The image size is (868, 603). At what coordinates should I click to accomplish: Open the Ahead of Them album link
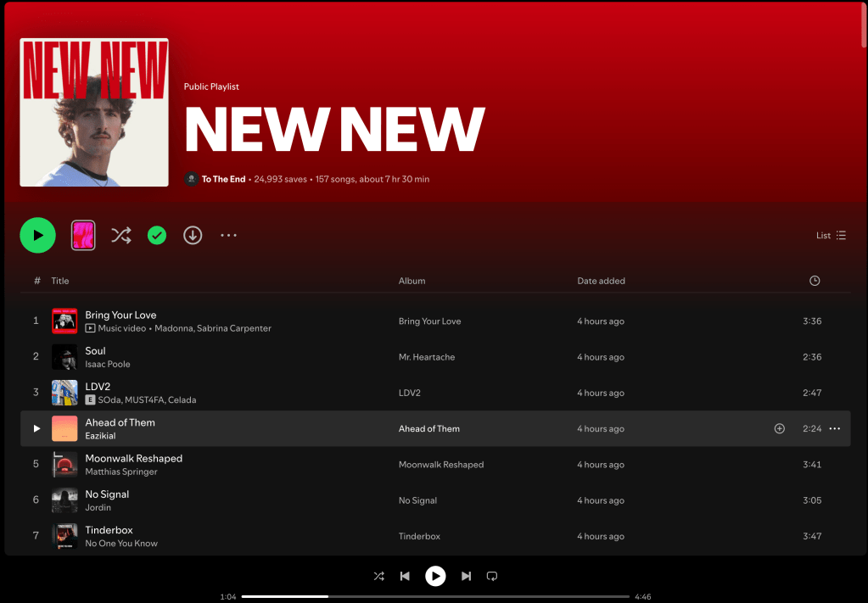(429, 428)
